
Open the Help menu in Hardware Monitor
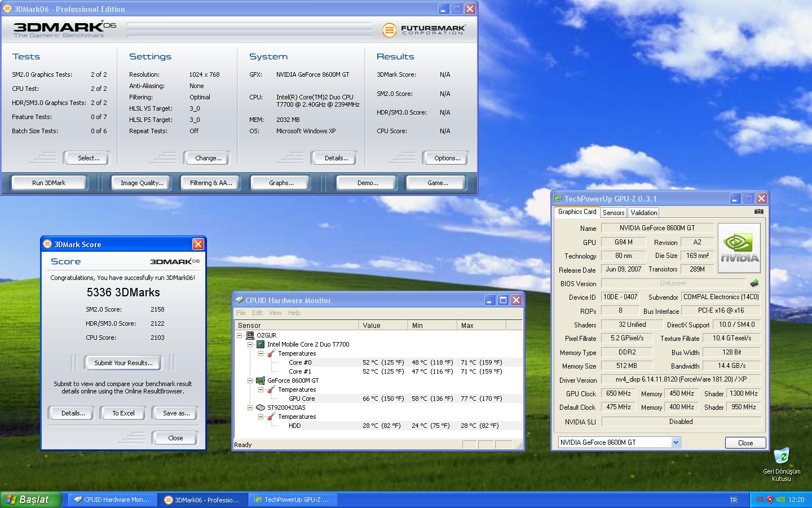294,313
